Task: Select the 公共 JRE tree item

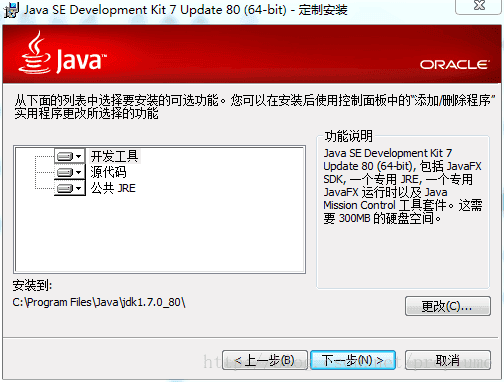Action: pos(113,188)
